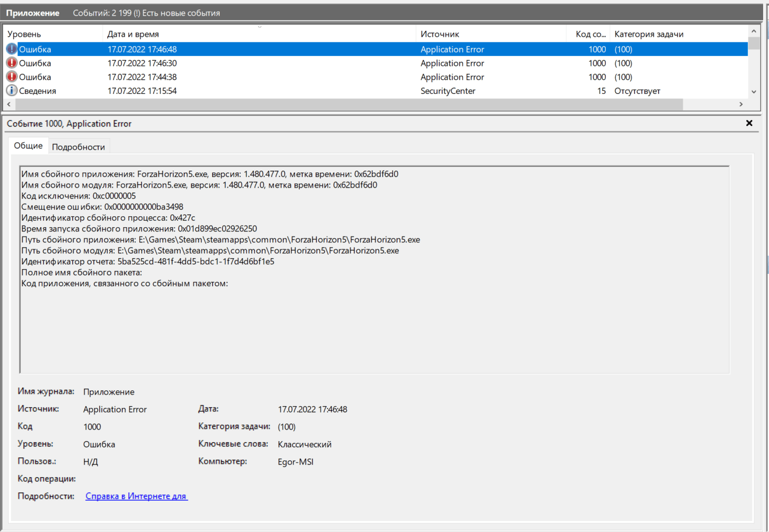Click horizontal scroll left arrow

click(x=8, y=104)
